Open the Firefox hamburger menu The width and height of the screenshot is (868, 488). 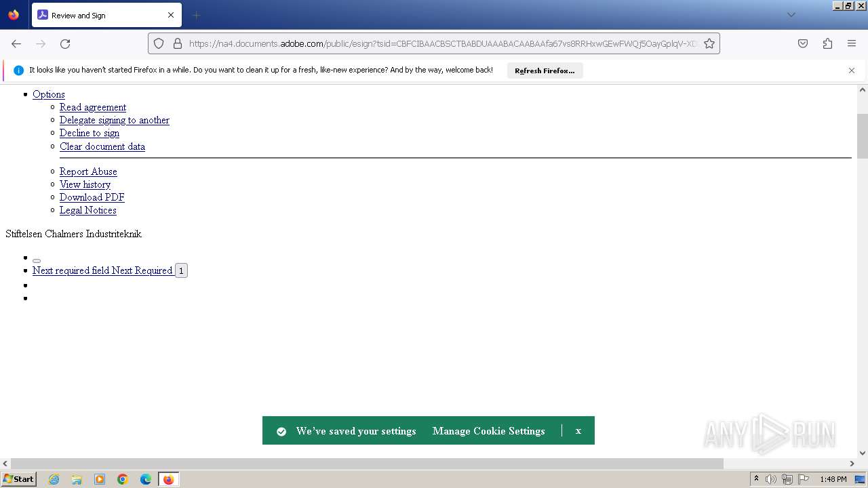tap(852, 43)
